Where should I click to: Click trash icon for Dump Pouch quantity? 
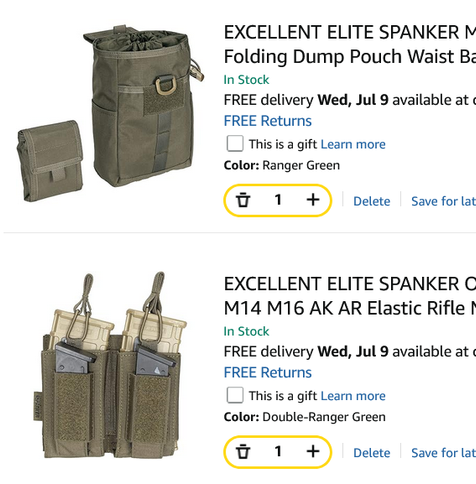243,200
